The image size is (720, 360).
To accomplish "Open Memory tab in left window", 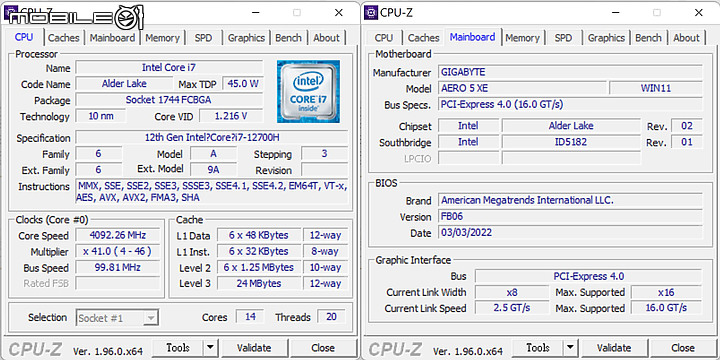I will tap(163, 38).
